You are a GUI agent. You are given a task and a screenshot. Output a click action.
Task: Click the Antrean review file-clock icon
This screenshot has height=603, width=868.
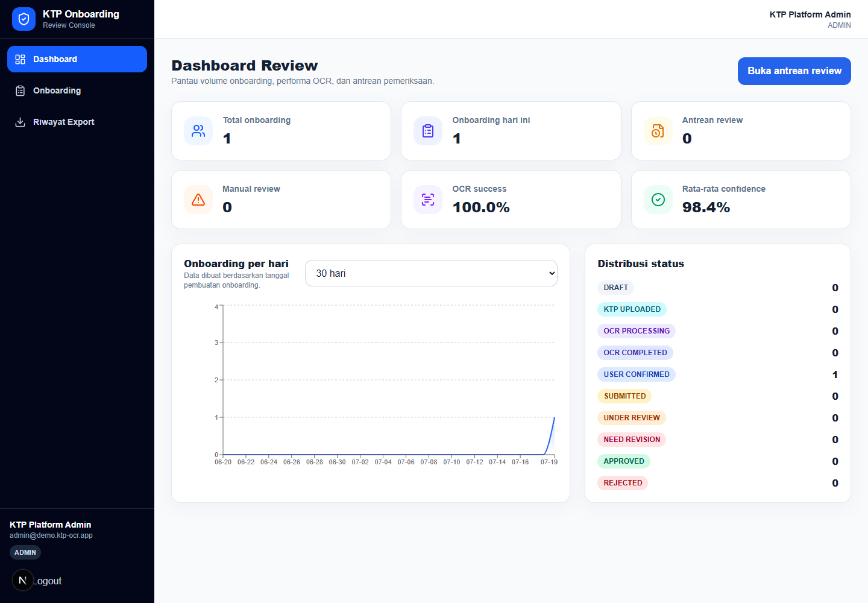tap(658, 131)
